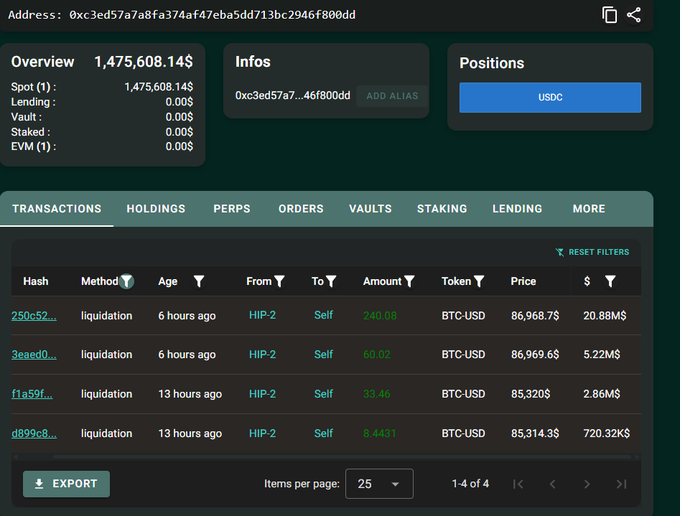Go to the previous page of results
This screenshot has height=516, width=680.
coord(552,484)
